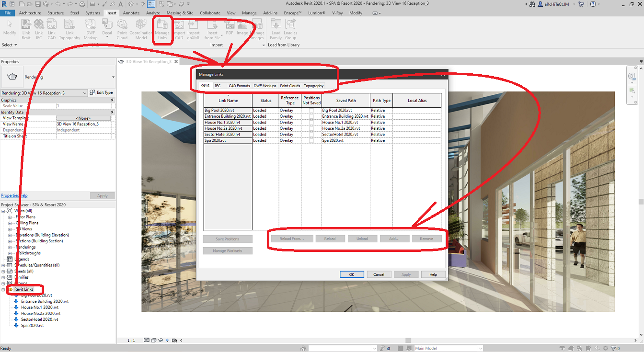
Task: Click the Reload From button
Action: point(292,238)
